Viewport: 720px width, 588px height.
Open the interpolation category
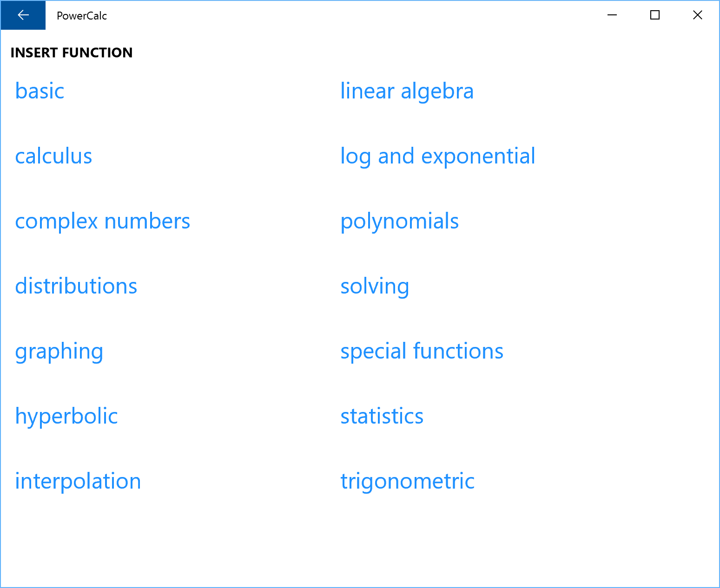point(78,481)
